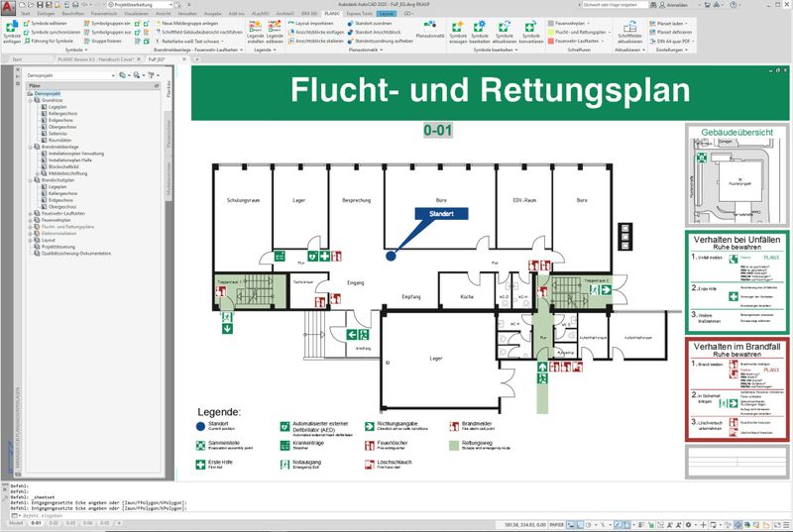Click the Feuerwehr-Laufkarten red swatch
This screenshot has height=532, width=793.
(x=551, y=41)
